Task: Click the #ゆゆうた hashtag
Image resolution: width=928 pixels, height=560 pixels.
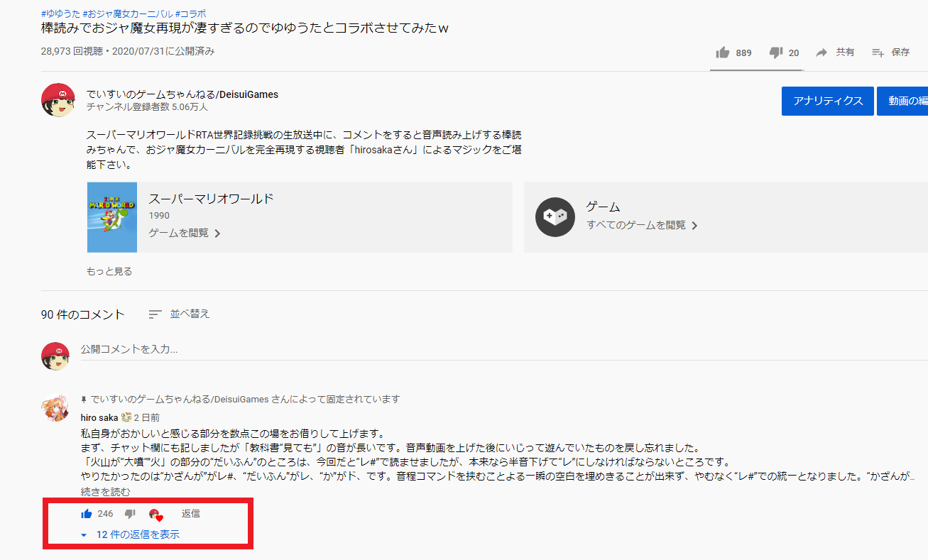Action: click(60, 14)
